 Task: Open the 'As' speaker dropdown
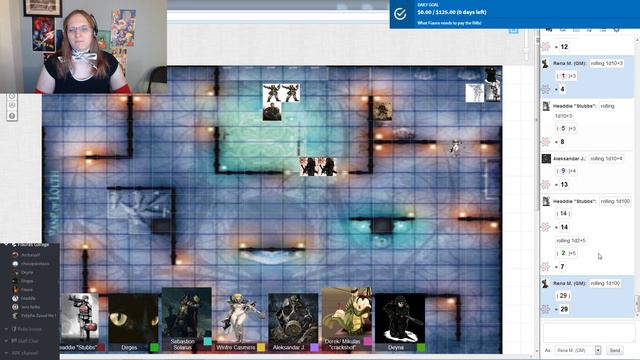598,350
